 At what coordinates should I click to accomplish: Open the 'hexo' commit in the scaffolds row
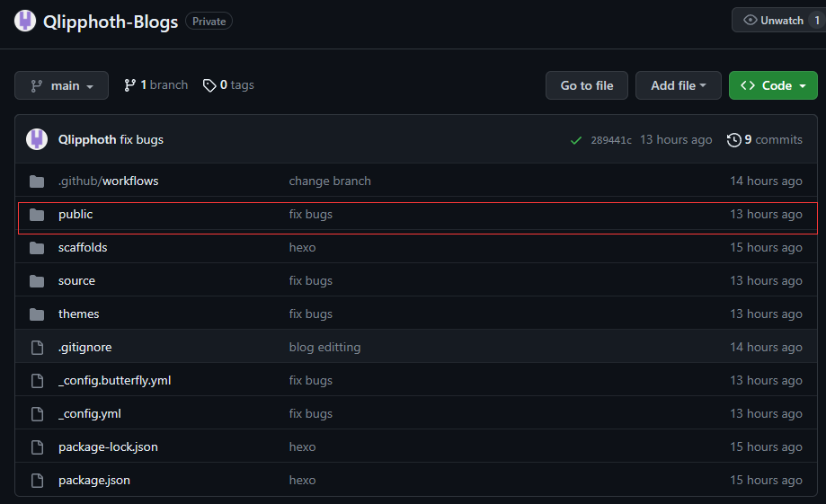coord(302,248)
